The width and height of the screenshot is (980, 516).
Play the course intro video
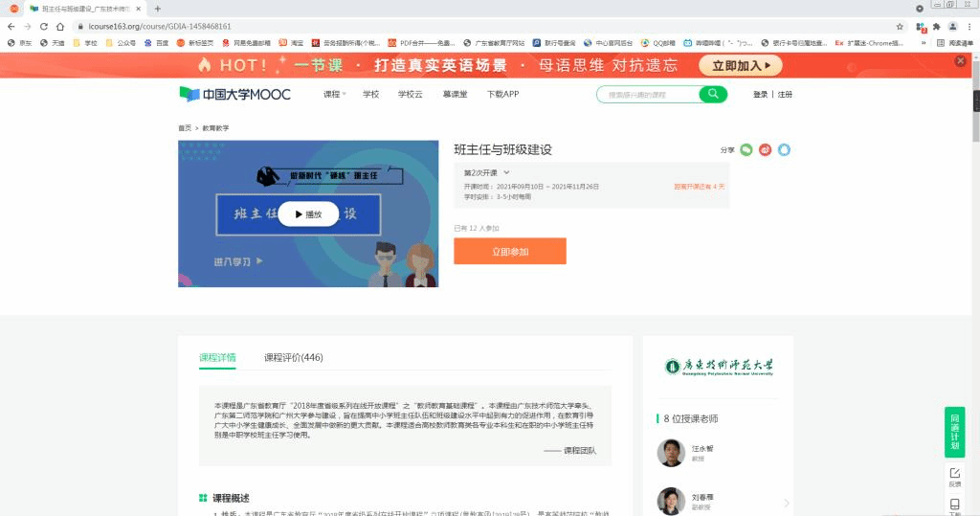click(308, 214)
